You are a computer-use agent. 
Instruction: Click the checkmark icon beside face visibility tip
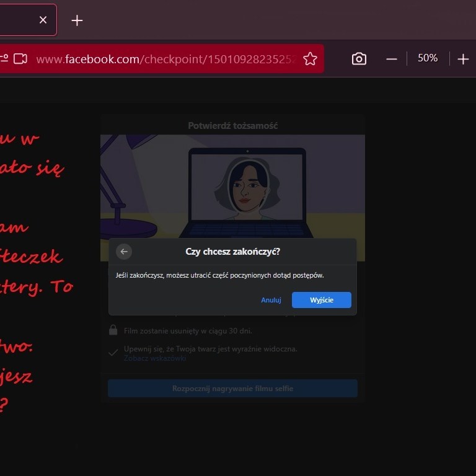113,353
